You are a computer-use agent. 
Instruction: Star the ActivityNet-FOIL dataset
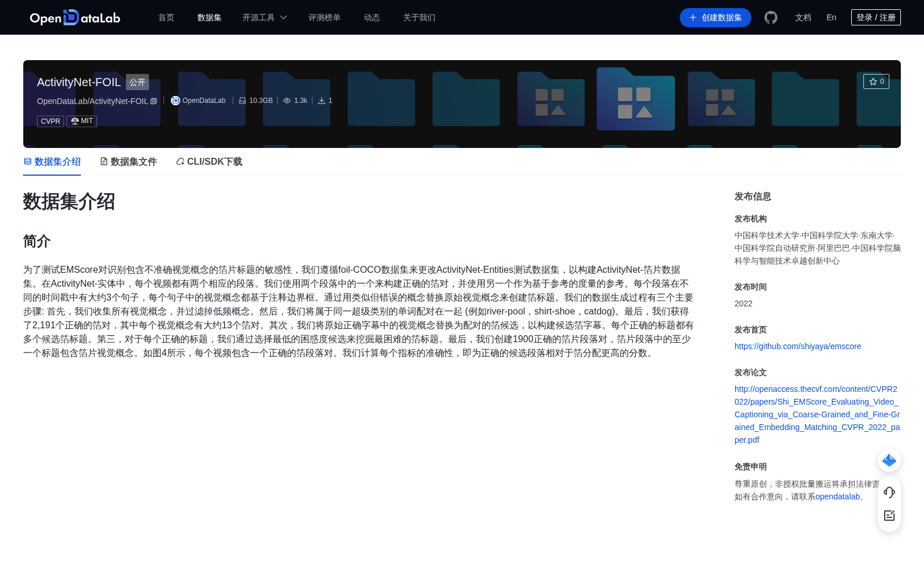(876, 81)
